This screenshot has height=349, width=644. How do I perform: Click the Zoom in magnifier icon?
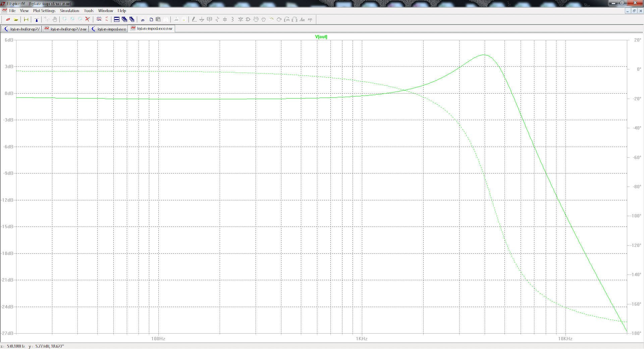coord(65,19)
